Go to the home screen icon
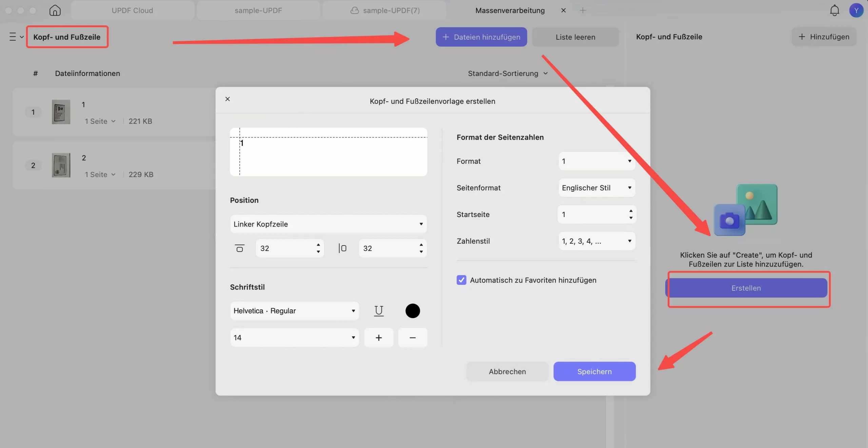The image size is (868, 448). [55, 10]
